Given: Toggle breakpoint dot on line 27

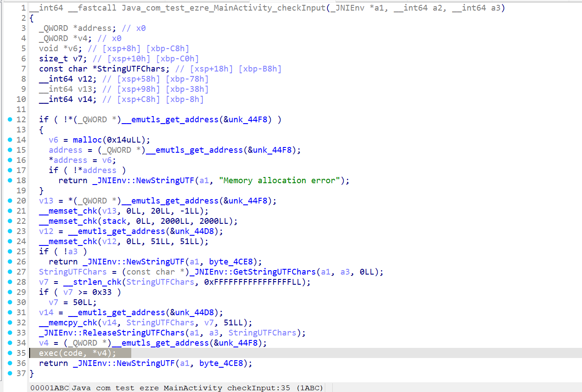Looking at the screenshot, I should (10, 272).
